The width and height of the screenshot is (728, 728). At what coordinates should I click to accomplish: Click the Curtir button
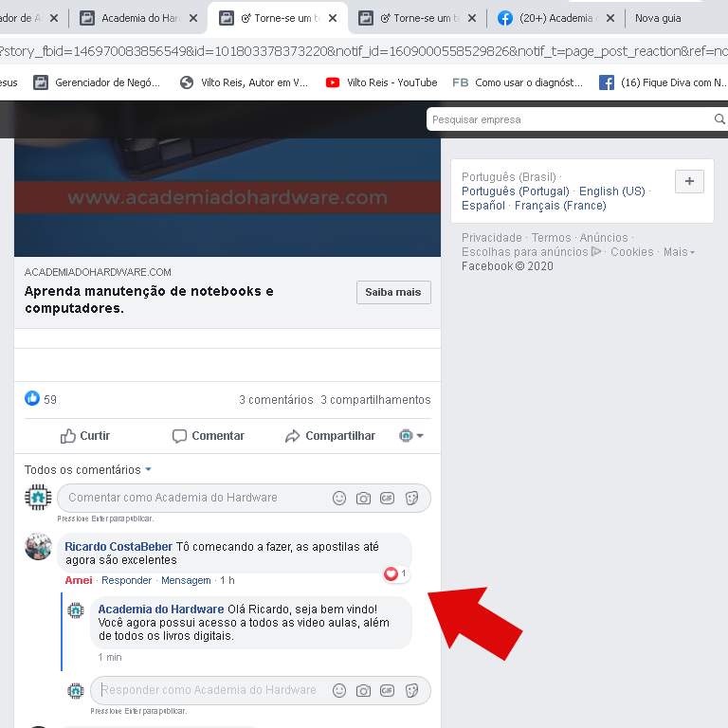pos(85,436)
